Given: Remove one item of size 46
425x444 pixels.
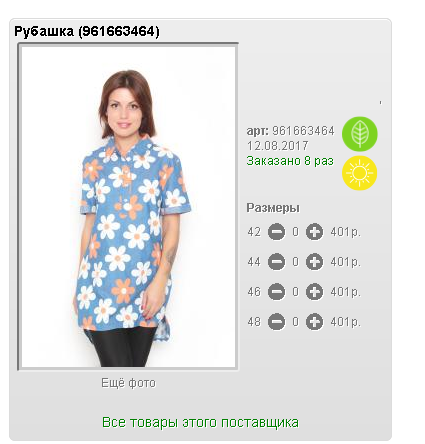Looking at the screenshot, I should [x=276, y=292].
